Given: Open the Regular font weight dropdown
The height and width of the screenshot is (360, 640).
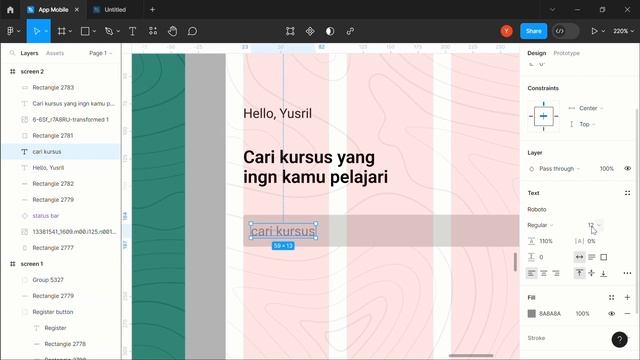Looking at the screenshot, I should [540, 225].
